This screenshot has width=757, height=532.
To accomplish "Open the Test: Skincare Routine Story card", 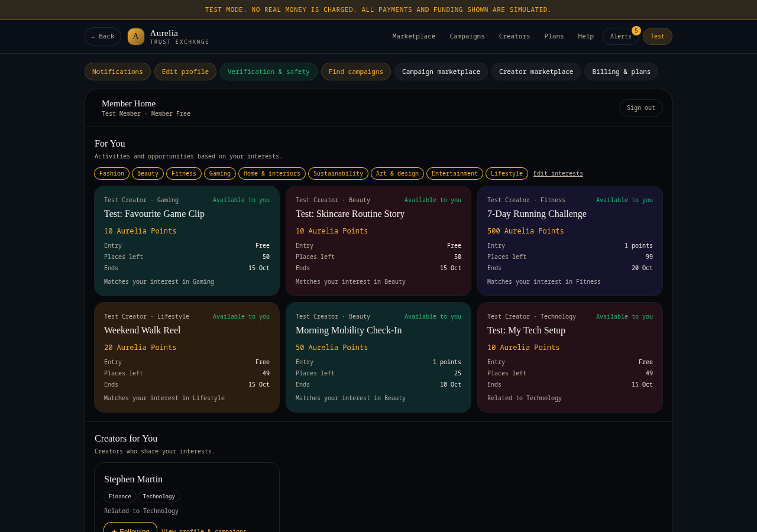I will pos(378,241).
